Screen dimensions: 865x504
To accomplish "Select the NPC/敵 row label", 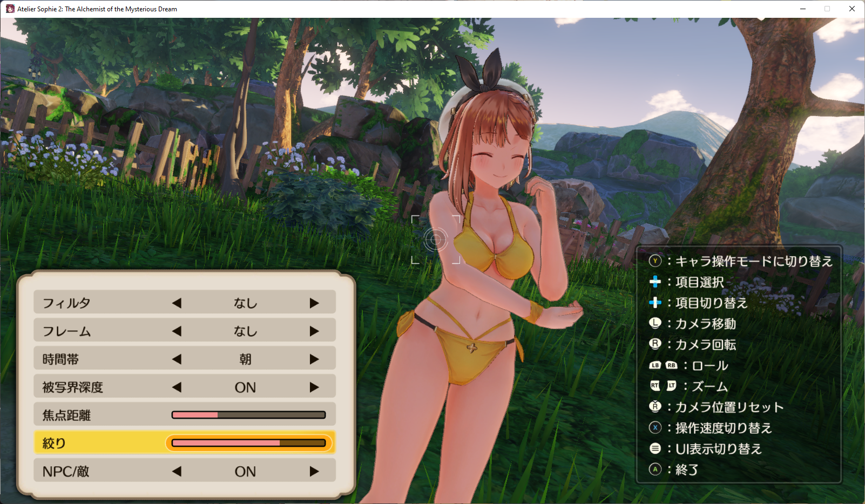I will click(x=66, y=472).
